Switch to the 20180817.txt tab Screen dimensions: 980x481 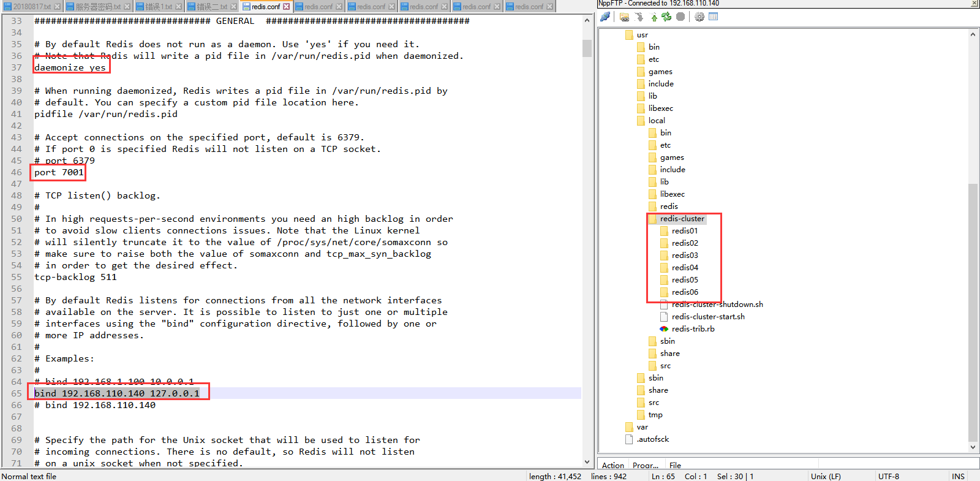tap(32, 7)
